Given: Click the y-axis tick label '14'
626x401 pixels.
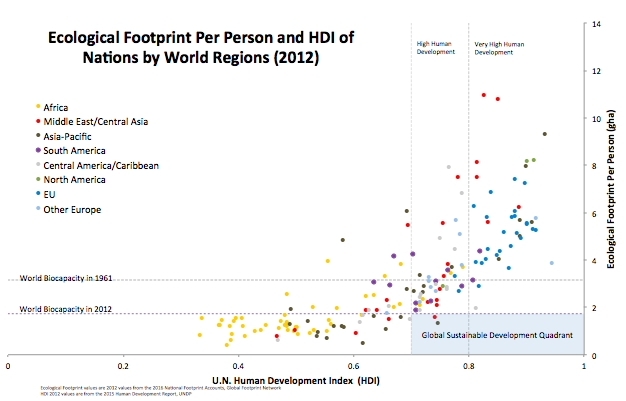Looking at the screenshot, I should tap(596, 24).
